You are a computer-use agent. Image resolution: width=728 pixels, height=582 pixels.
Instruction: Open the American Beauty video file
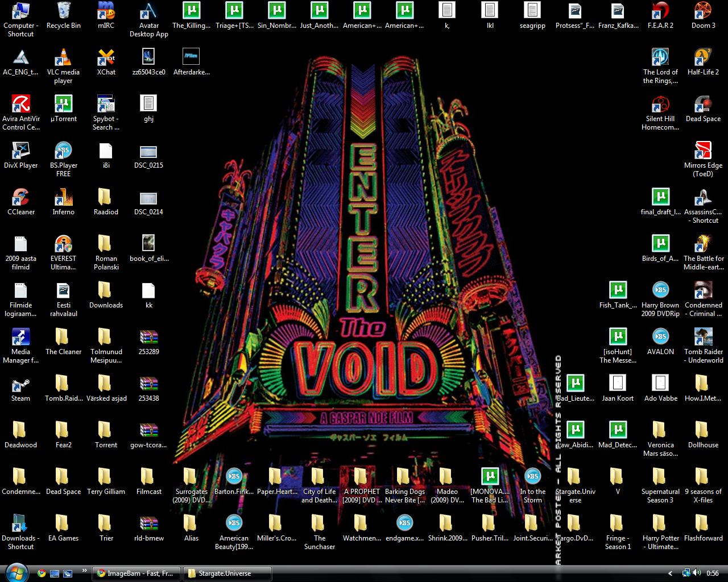(234, 533)
